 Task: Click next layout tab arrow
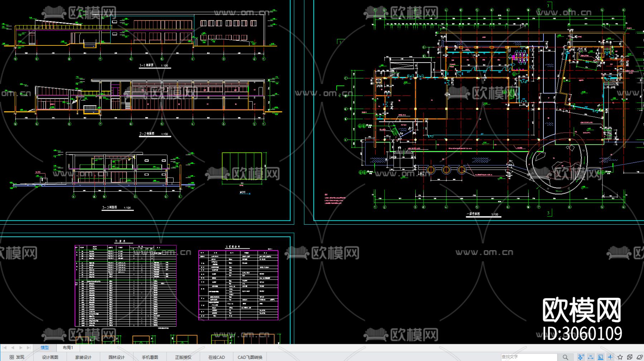point(21,347)
